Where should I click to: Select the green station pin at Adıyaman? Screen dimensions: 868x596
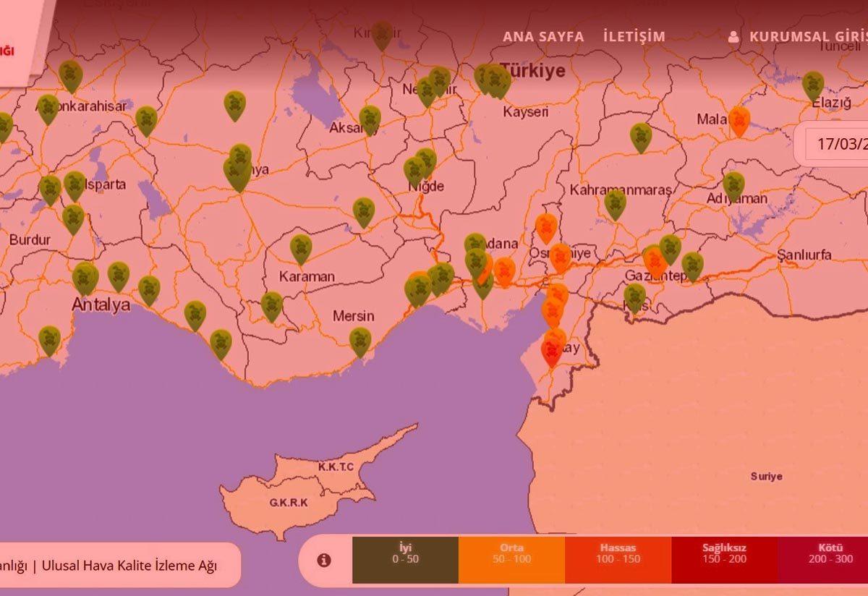(x=733, y=184)
